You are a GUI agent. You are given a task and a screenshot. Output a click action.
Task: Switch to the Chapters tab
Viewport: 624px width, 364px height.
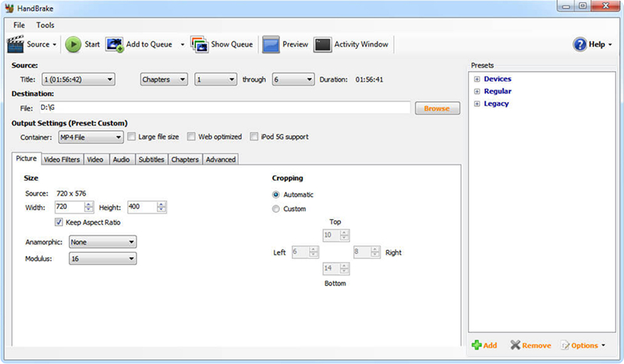pyautogui.click(x=185, y=159)
